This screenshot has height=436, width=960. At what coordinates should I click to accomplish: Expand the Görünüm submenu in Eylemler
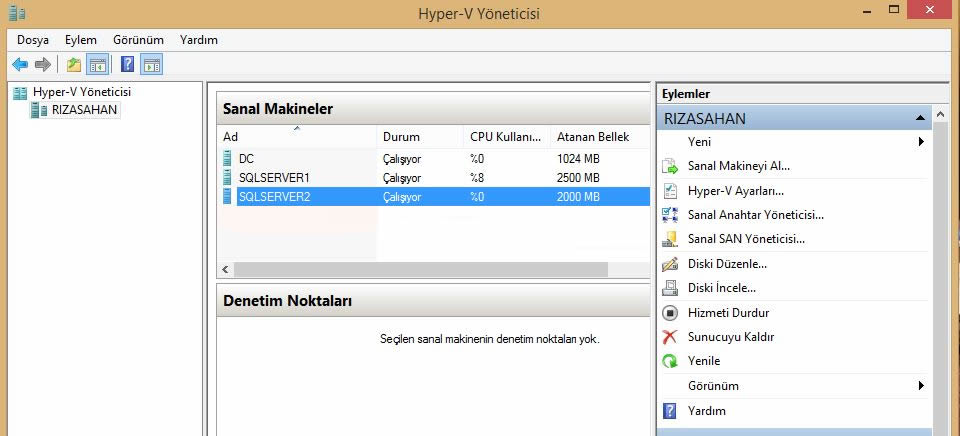[920, 386]
